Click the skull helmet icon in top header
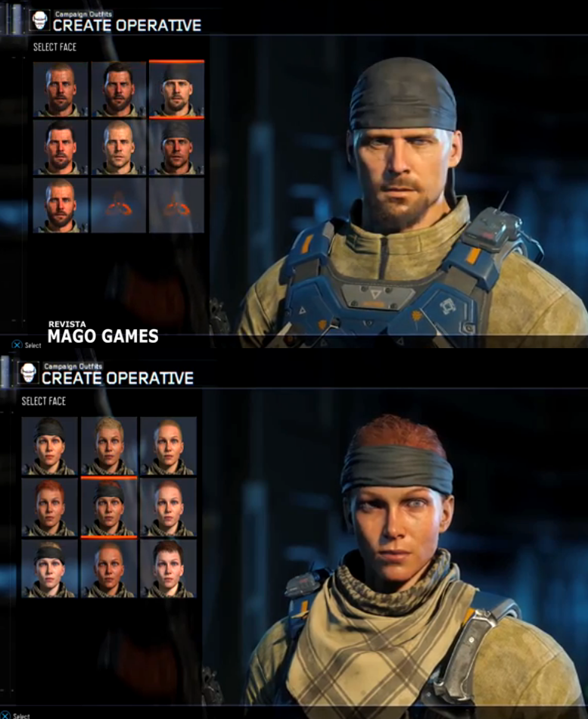 (40, 20)
